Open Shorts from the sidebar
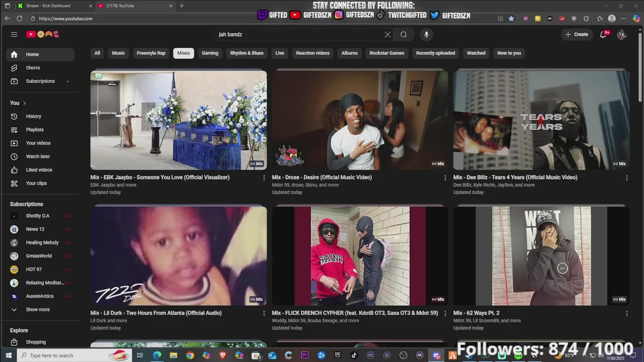Viewport: 644px width, 362px height. (x=40, y=68)
